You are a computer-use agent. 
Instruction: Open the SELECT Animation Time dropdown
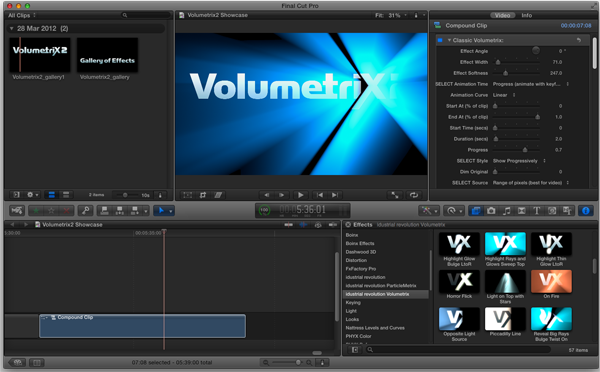(531, 84)
